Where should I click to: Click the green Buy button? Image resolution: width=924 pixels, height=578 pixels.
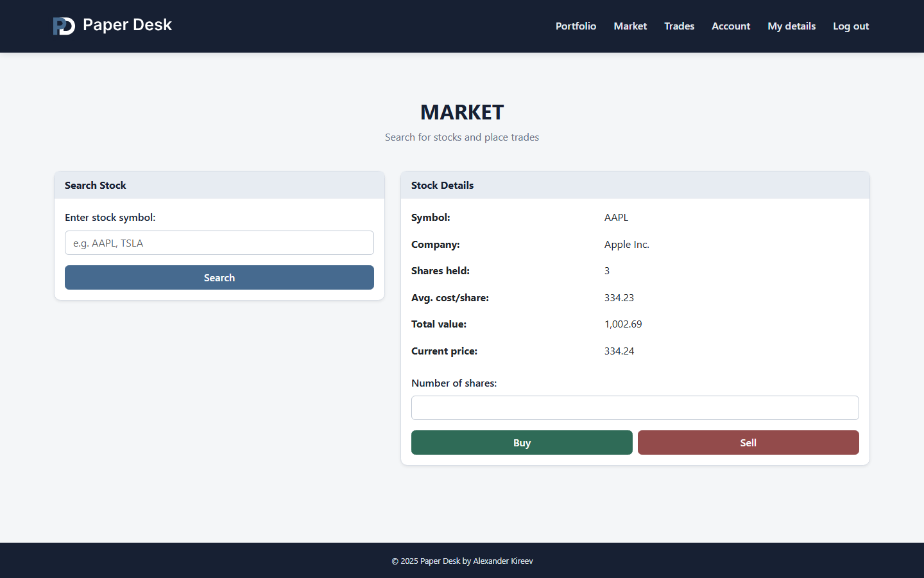(x=522, y=442)
